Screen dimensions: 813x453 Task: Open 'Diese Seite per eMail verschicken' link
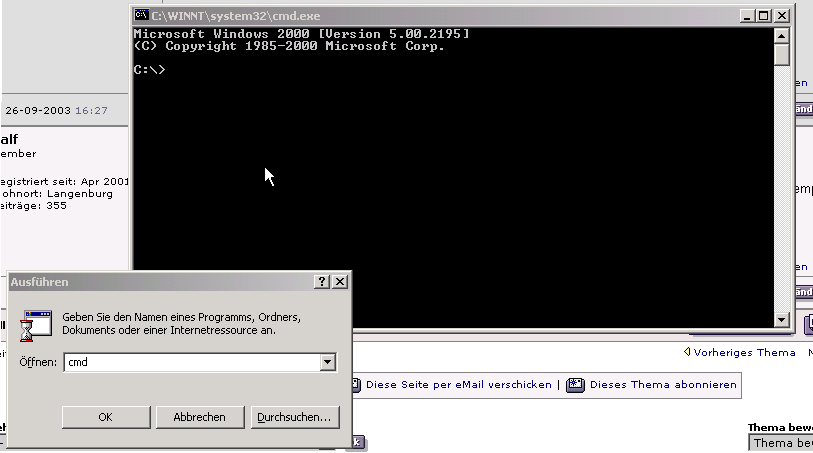pyautogui.click(x=458, y=385)
